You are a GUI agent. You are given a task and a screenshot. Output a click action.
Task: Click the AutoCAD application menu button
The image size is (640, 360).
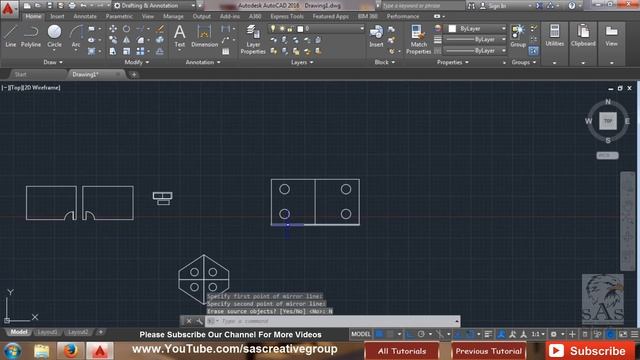[8, 8]
